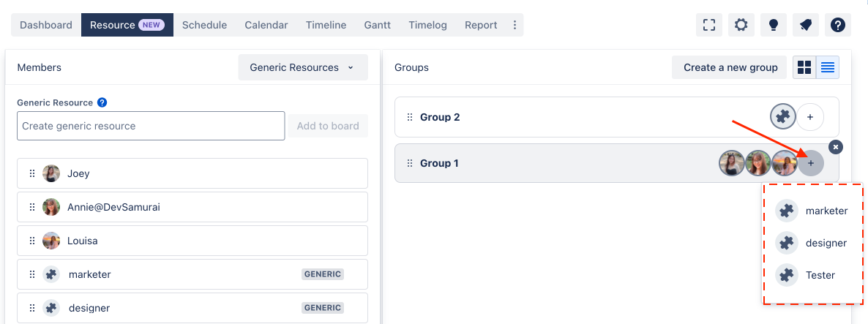Click Create a new group button
Image resolution: width=868 pixels, height=324 pixels.
(x=730, y=67)
